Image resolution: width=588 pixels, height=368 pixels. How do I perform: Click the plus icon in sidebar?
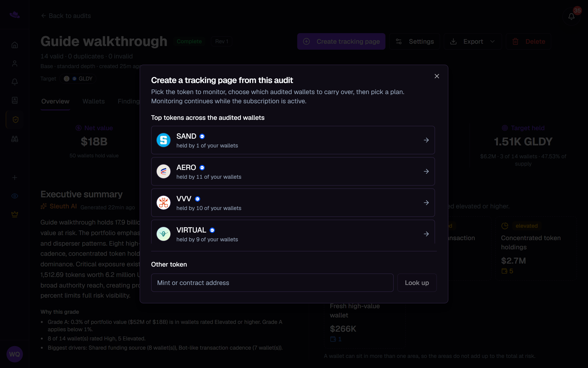(x=14, y=178)
